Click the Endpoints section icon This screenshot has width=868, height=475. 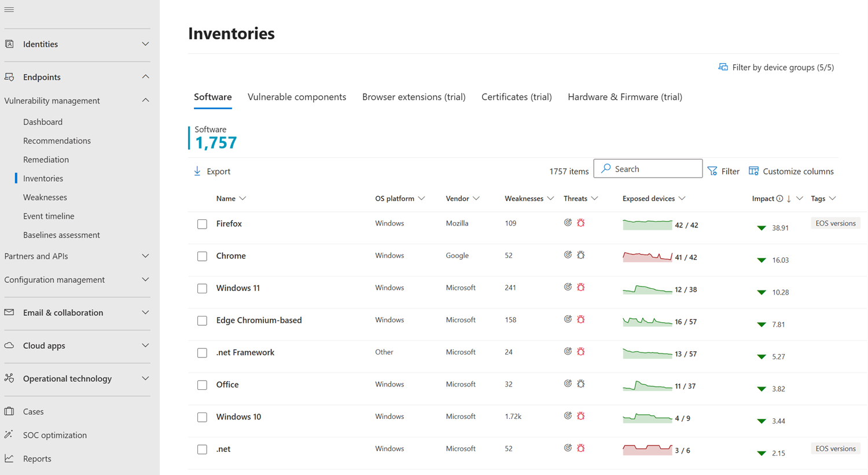[x=9, y=77]
